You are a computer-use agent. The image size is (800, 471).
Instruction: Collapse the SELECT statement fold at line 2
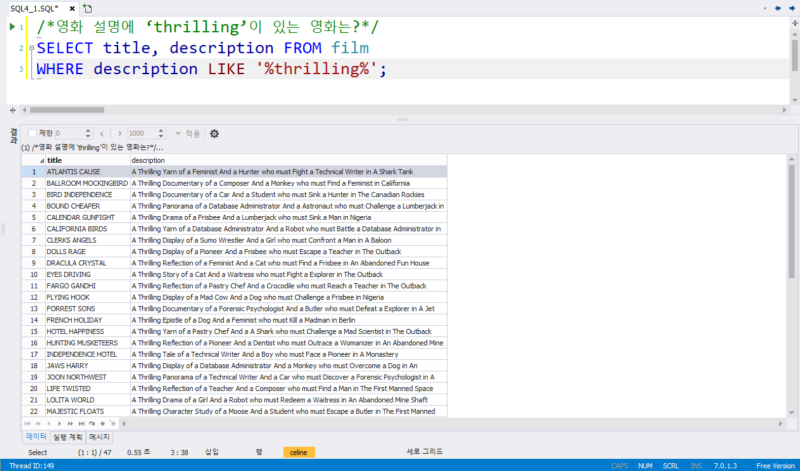(x=32, y=48)
